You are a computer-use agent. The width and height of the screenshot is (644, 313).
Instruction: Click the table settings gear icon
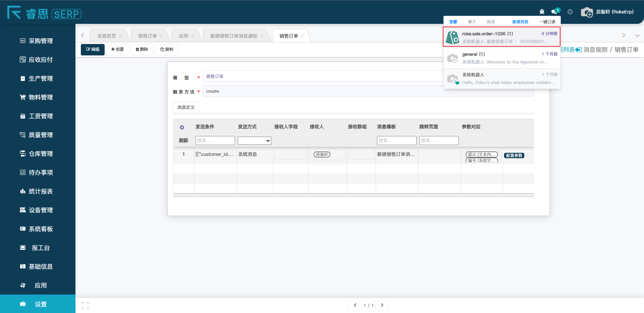point(182,127)
